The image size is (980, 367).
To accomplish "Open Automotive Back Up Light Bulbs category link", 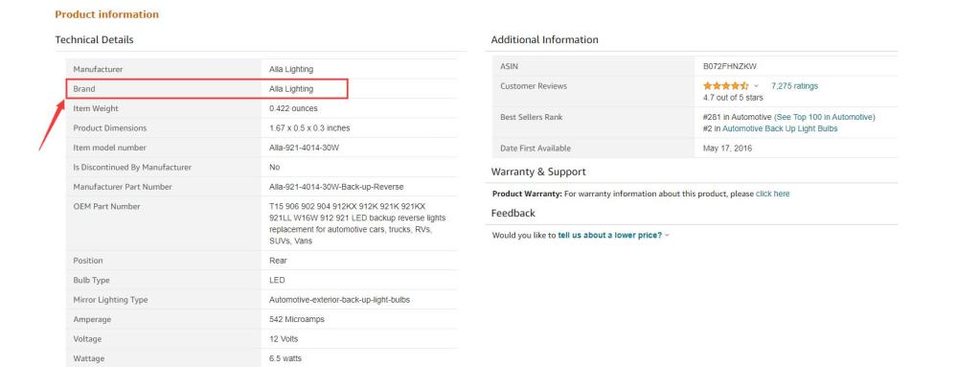I will 780,128.
